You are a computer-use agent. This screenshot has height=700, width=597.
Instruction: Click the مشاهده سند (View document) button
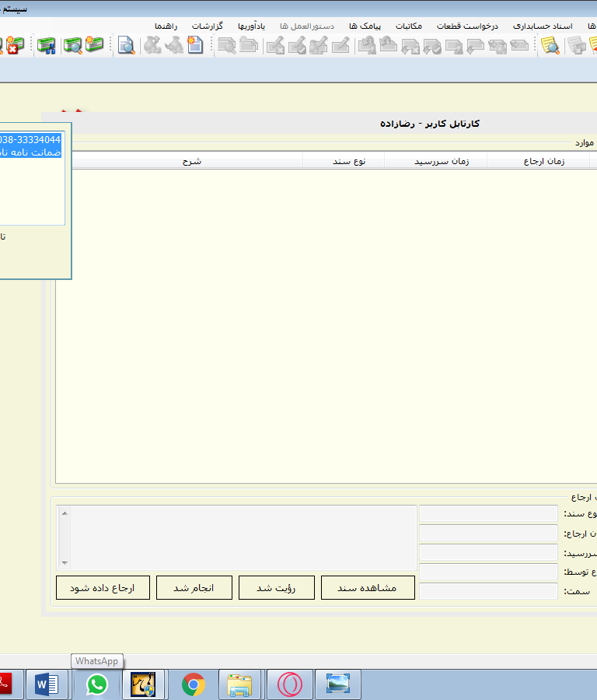[367, 588]
